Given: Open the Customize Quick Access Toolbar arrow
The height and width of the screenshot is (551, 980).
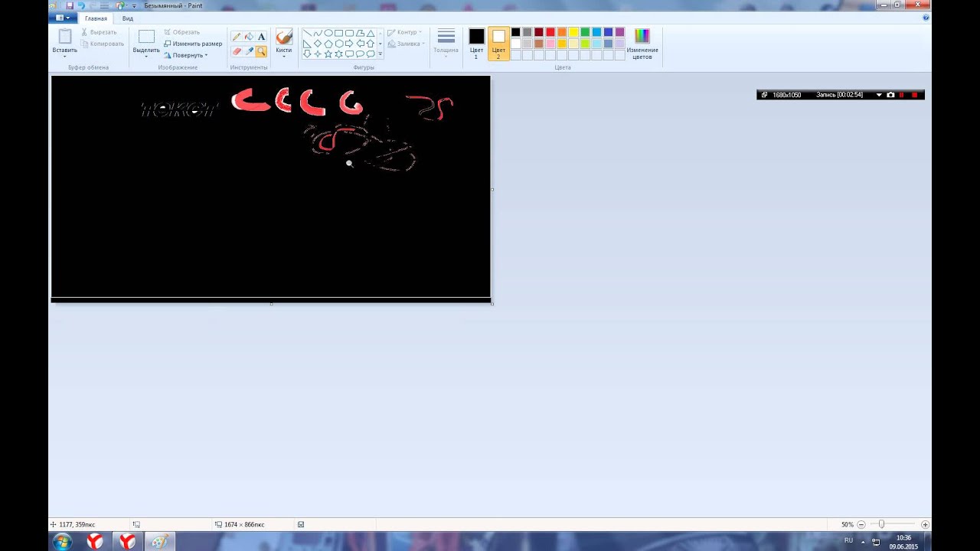Looking at the screenshot, I should pos(134,6).
